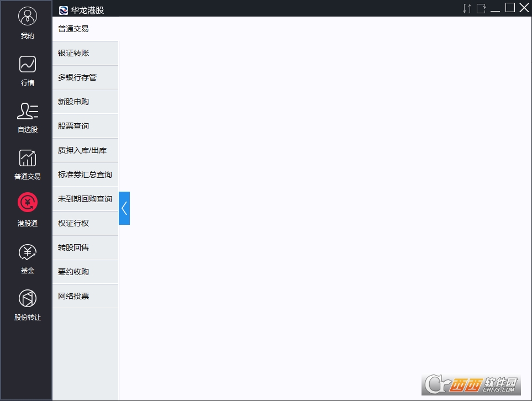Open the 普通交易 sidebar chart icon
The width and height of the screenshot is (532, 401).
pyautogui.click(x=28, y=158)
